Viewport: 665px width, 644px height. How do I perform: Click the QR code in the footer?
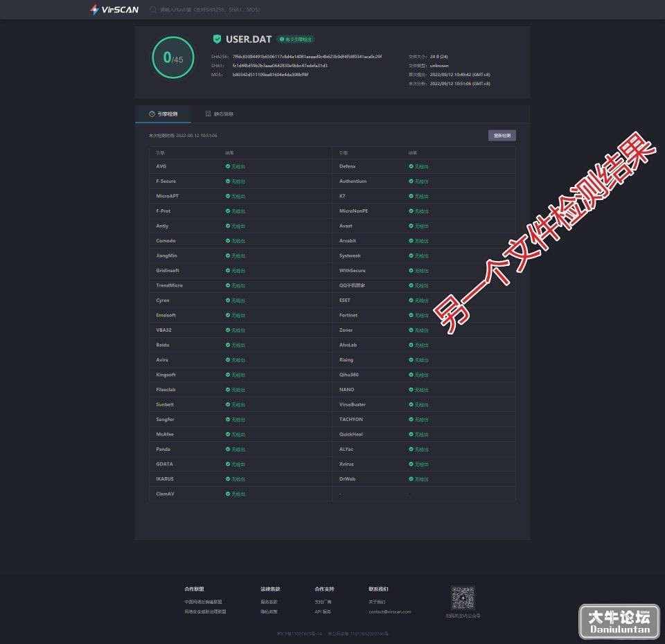point(463,598)
